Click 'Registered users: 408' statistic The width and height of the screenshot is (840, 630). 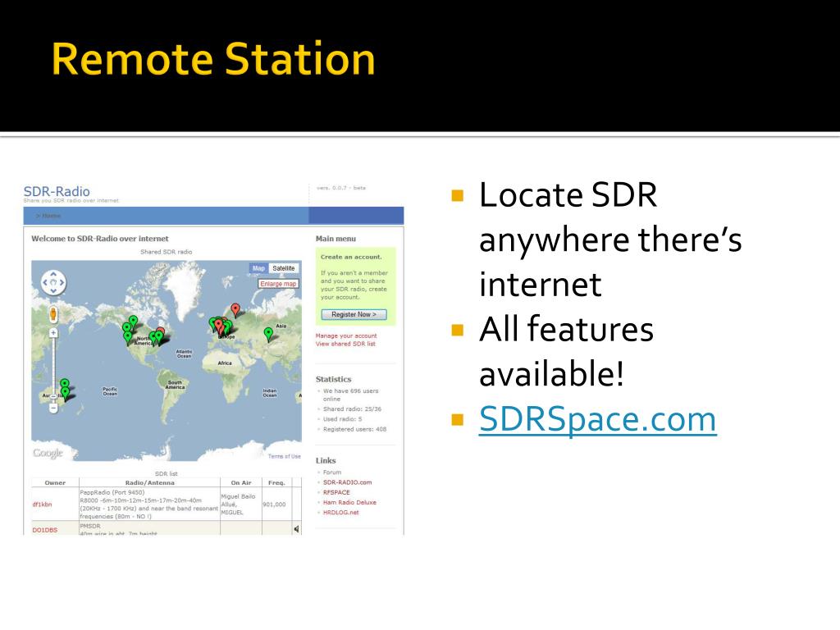click(x=354, y=429)
